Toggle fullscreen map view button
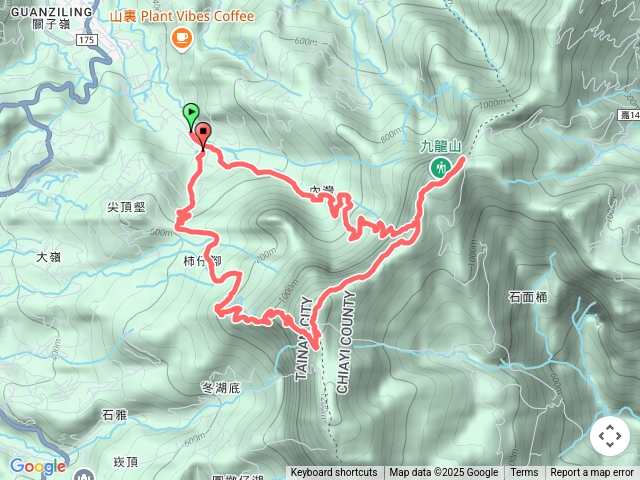The height and width of the screenshot is (480, 640). 610,436
